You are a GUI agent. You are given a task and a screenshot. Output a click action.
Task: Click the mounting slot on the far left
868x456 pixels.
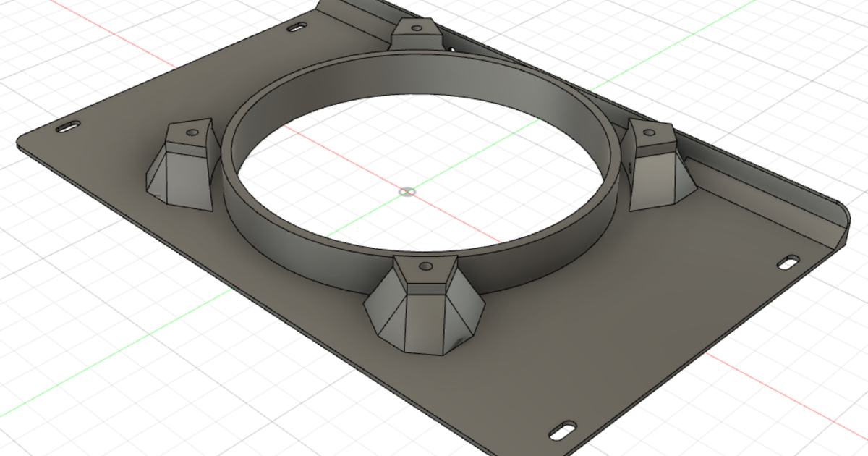click(x=69, y=127)
